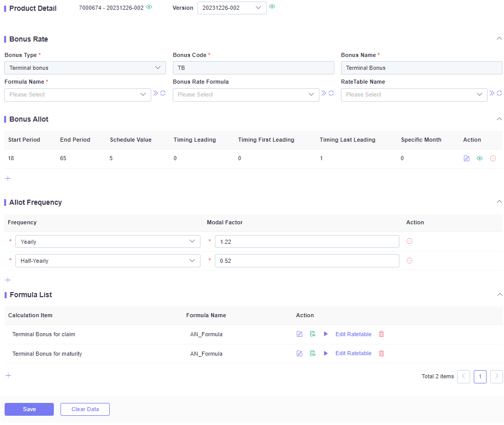Click the Save button
Screen dimensions: 504x425
[29, 409]
